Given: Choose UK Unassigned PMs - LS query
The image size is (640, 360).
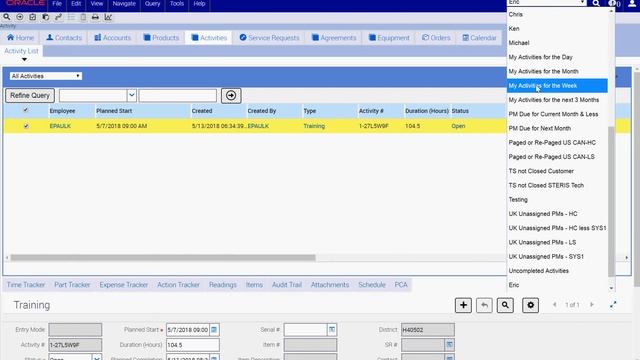Looking at the screenshot, I should 542,242.
